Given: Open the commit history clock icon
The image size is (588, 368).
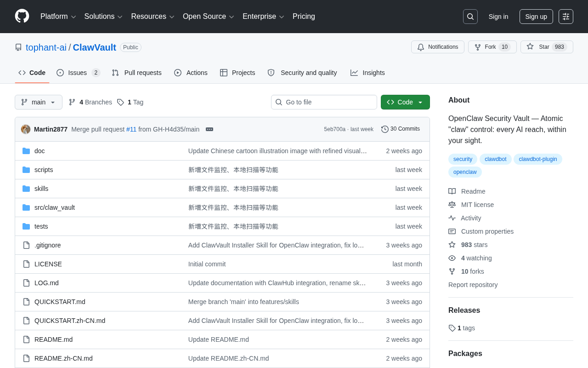Looking at the screenshot, I should [x=384, y=129].
